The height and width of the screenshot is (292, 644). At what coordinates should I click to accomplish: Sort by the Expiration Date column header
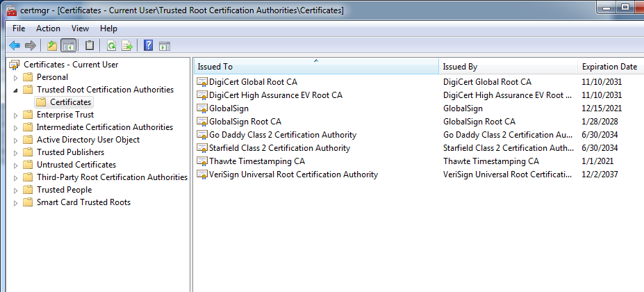[x=609, y=67]
